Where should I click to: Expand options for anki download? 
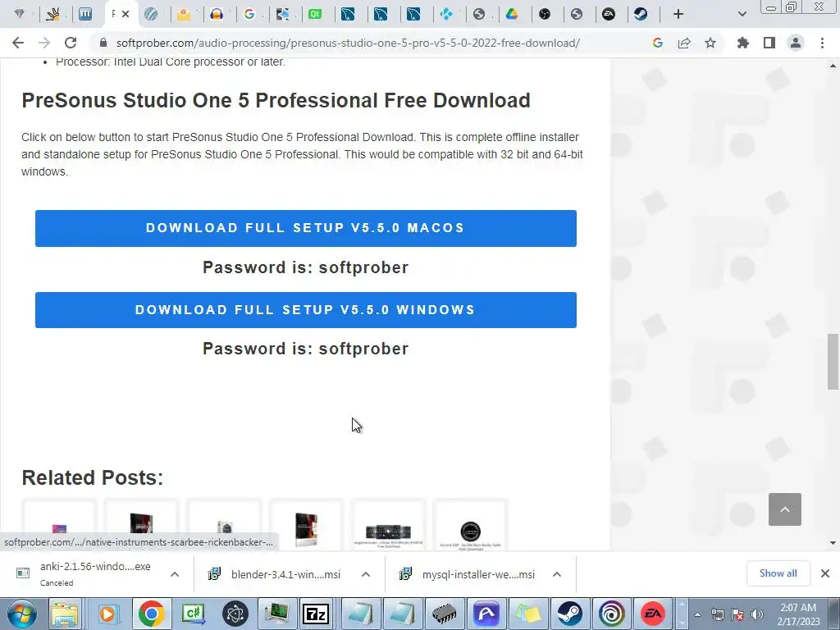175,574
